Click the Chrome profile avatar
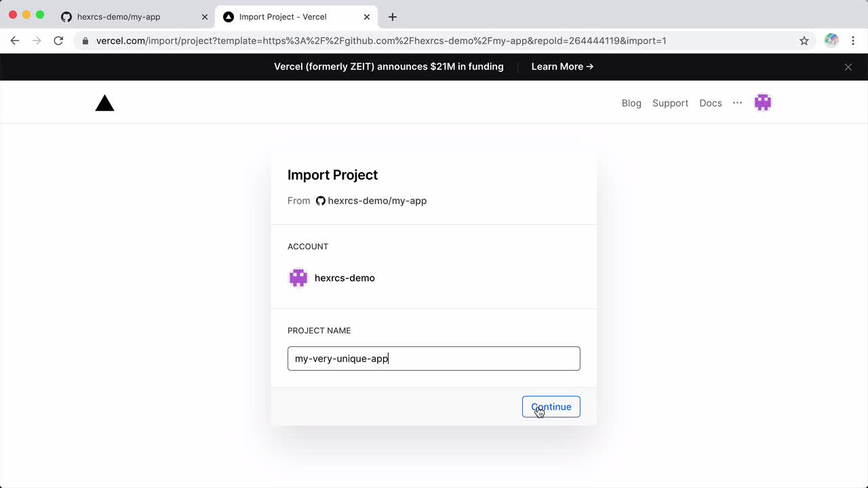The image size is (868, 488). point(831,41)
